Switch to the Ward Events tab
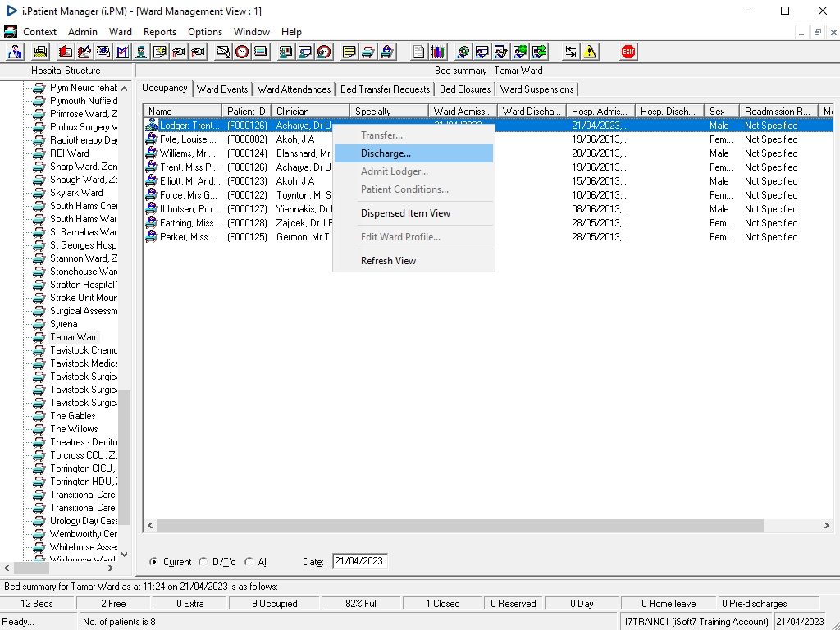840x630 pixels. coord(222,89)
